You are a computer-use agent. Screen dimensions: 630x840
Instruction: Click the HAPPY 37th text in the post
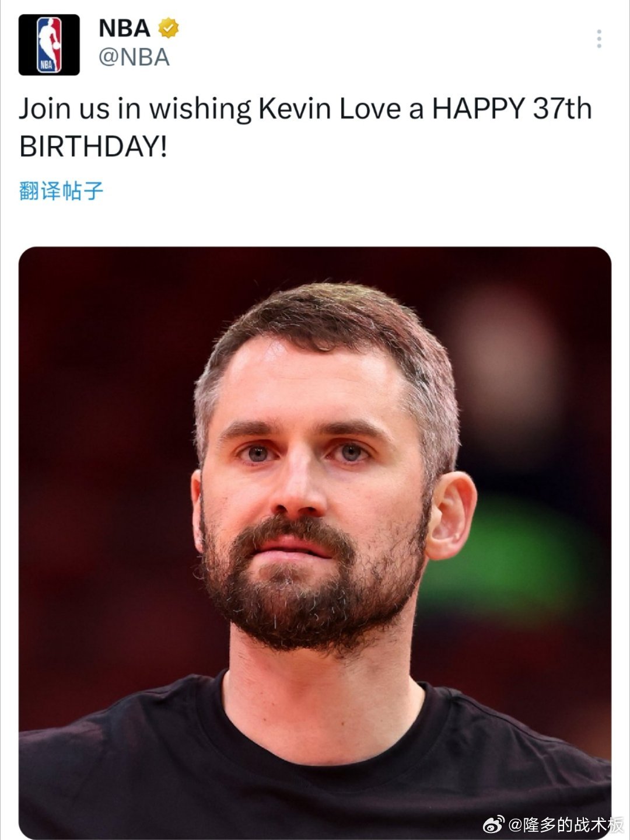tap(512, 109)
